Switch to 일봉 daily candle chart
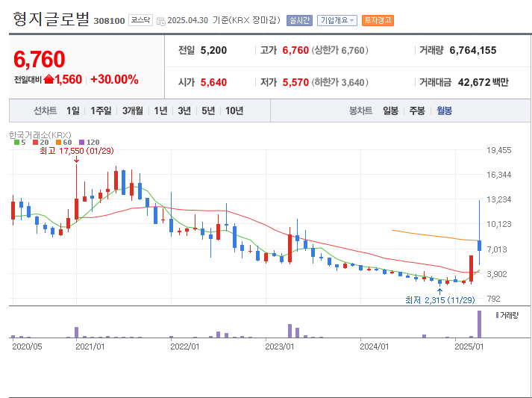The image size is (532, 398). coord(390,111)
